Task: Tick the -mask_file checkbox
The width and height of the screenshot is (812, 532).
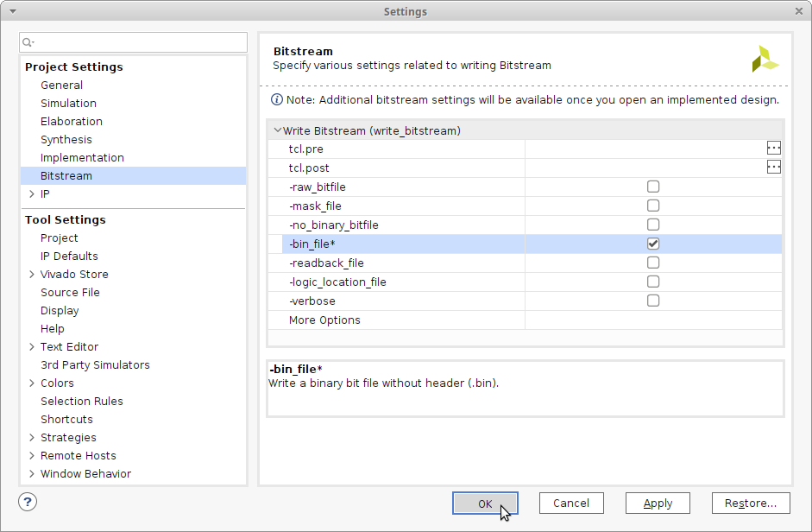Action: tap(653, 206)
